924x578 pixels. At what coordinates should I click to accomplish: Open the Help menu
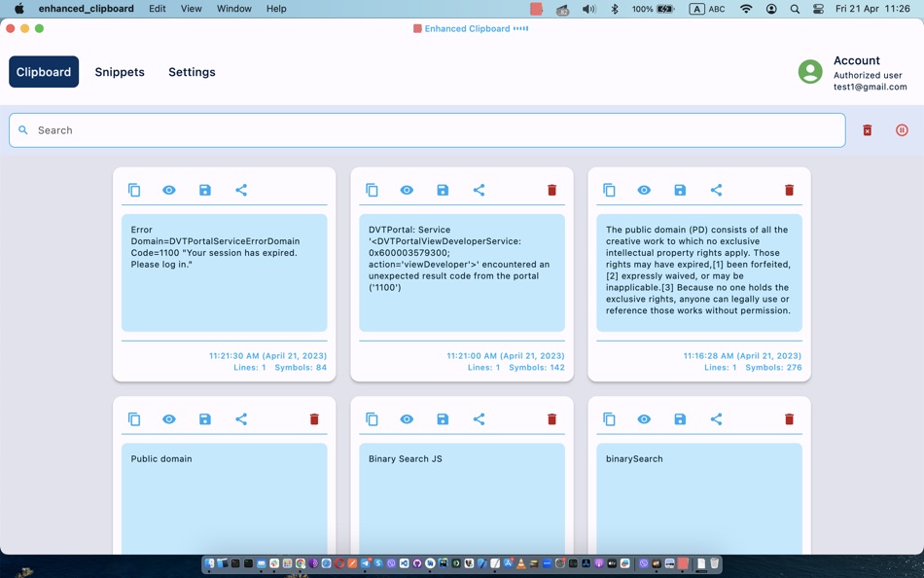276,9
